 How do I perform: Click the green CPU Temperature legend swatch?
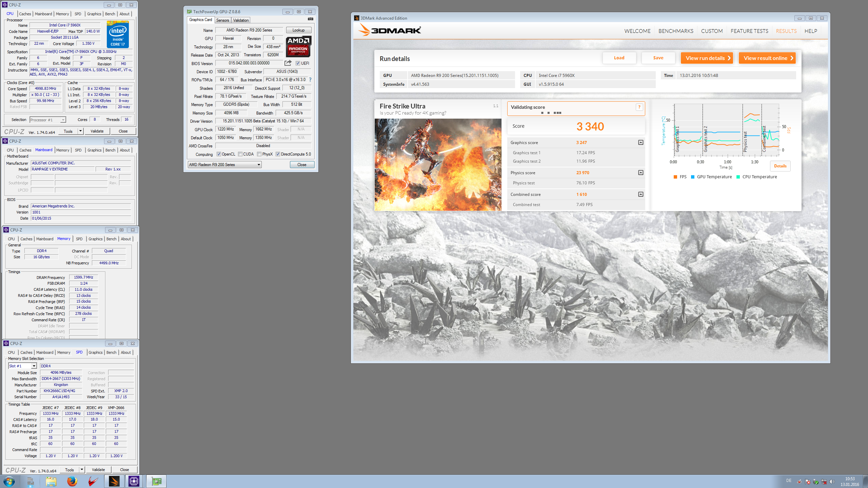[738, 177]
